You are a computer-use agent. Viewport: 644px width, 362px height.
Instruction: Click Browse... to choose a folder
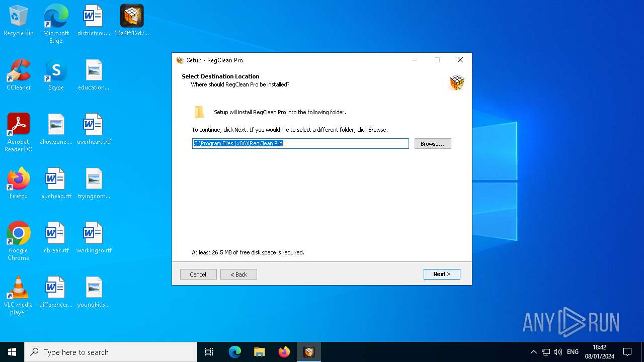(433, 144)
